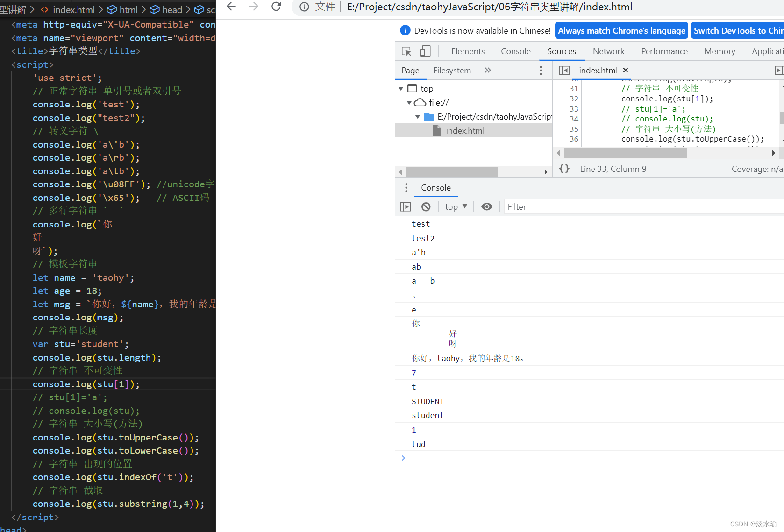Open the Network panel tab
The image size is (784, 532).
pos(608,51)
